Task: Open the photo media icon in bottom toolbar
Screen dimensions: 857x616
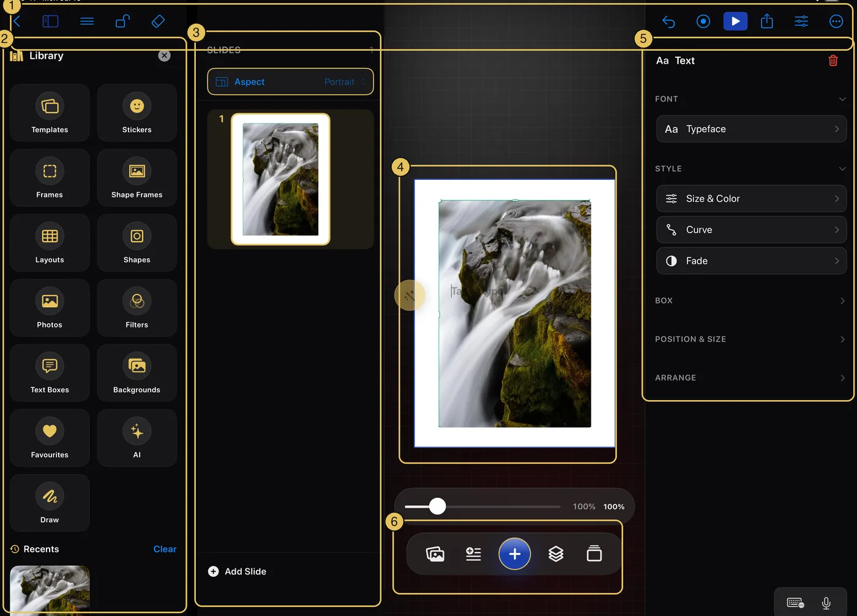Action: click(x=435, y=554)
